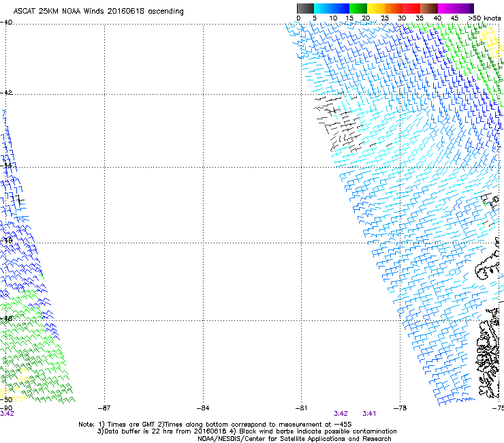The width and height of the screenshot is (504, 443).
Task: Click the '-42' latitude axis label
Action: (x=6, y=93)
